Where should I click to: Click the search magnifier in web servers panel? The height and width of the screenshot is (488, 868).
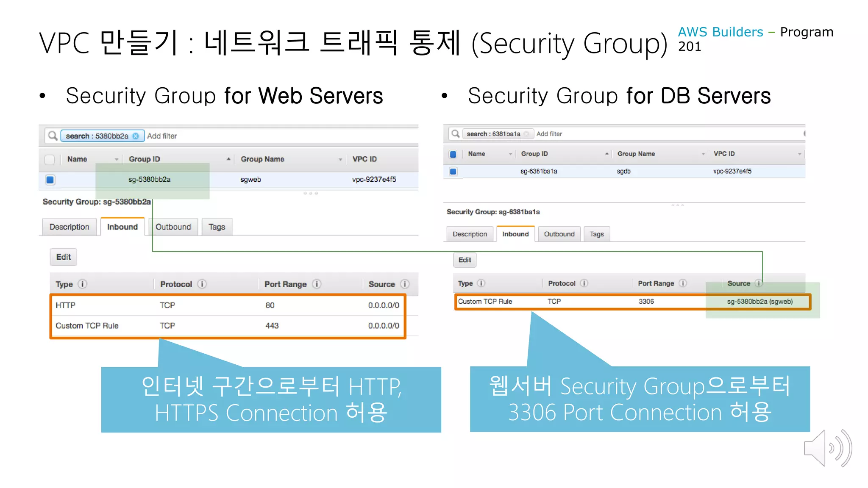[x=53, y=136]
